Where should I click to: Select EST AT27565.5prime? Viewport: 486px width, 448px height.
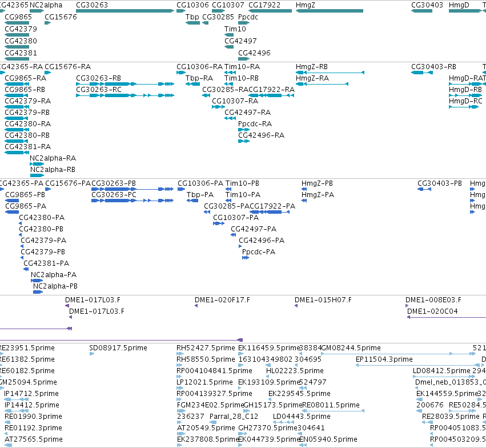pos(34,439)
